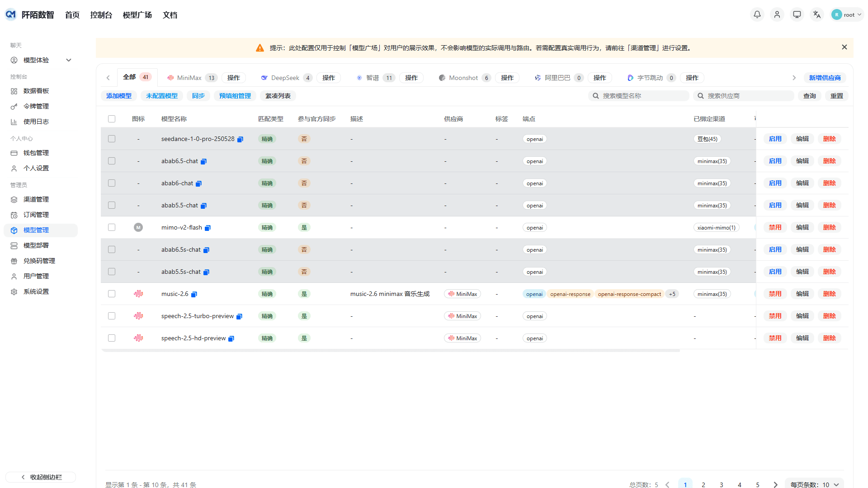Screen dimensions: 868x488
Task: Copy the abab6-chat model name
Action: click(199, 183)
